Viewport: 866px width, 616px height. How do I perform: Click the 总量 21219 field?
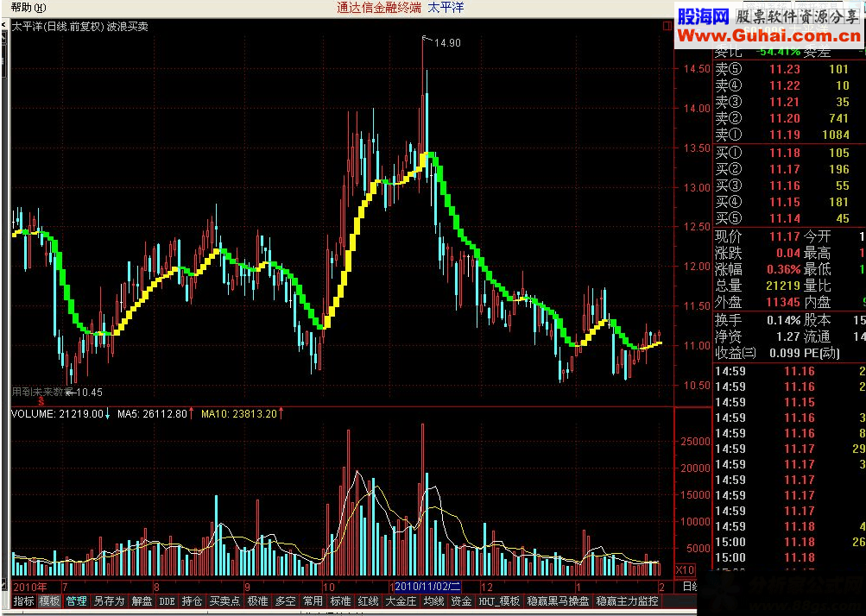(757, 286)
